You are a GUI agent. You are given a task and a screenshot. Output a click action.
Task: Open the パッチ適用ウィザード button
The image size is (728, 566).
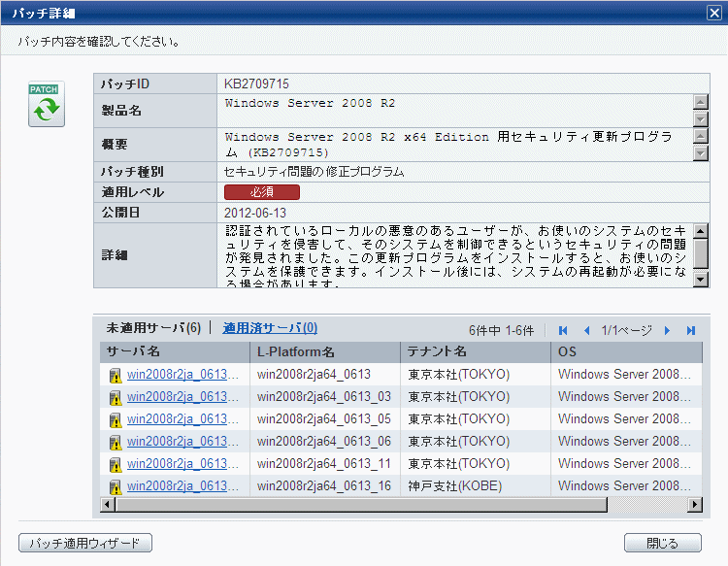[85, 543]
